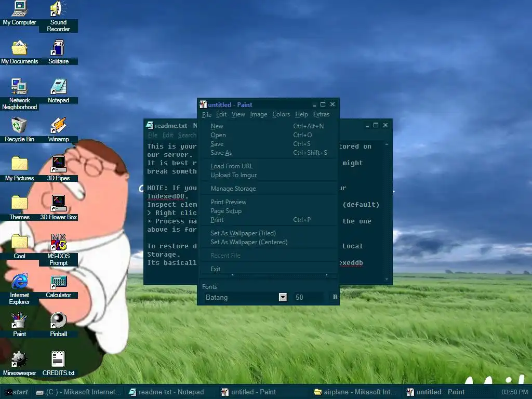
Task: Select Load From URL menu entry
Action: click(x=269, y=166)
